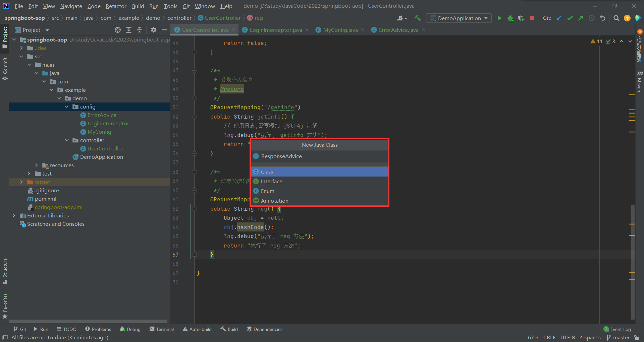The width and height of the screenshot is (644, 342).
Task: Run with coverage via the shield icon
Action: (521, 18)
